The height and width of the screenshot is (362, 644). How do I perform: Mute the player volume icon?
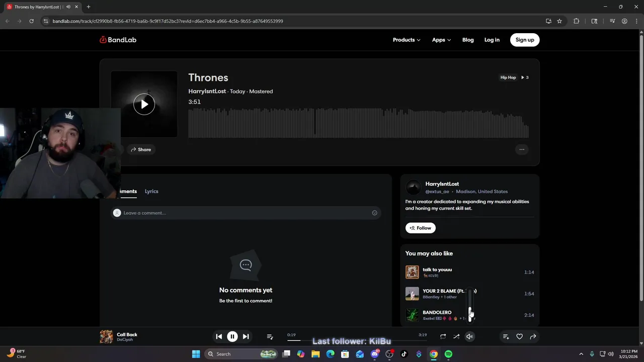(x=469, y=336)
